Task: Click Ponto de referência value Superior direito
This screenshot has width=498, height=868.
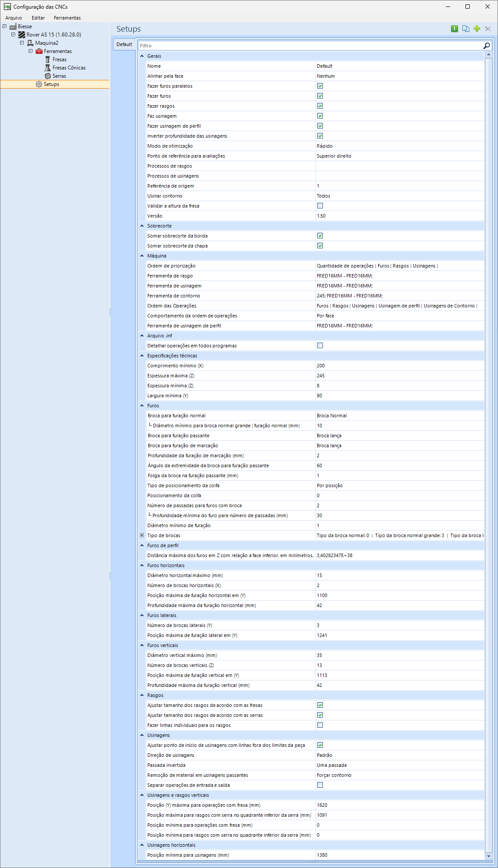Action: tap(334, 156)
